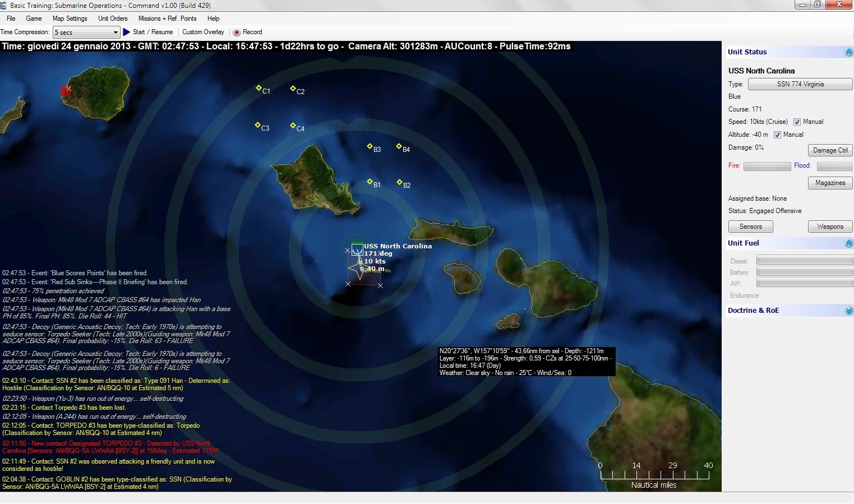
Task: Click Start / Resume play icon
Action: coord(127,32)
